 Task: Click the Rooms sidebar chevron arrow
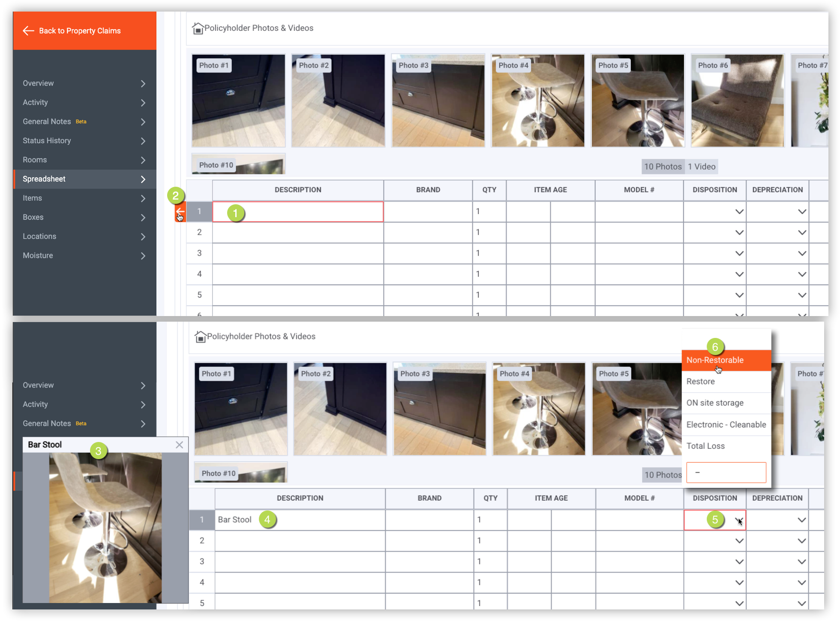(x=143, y=160)
